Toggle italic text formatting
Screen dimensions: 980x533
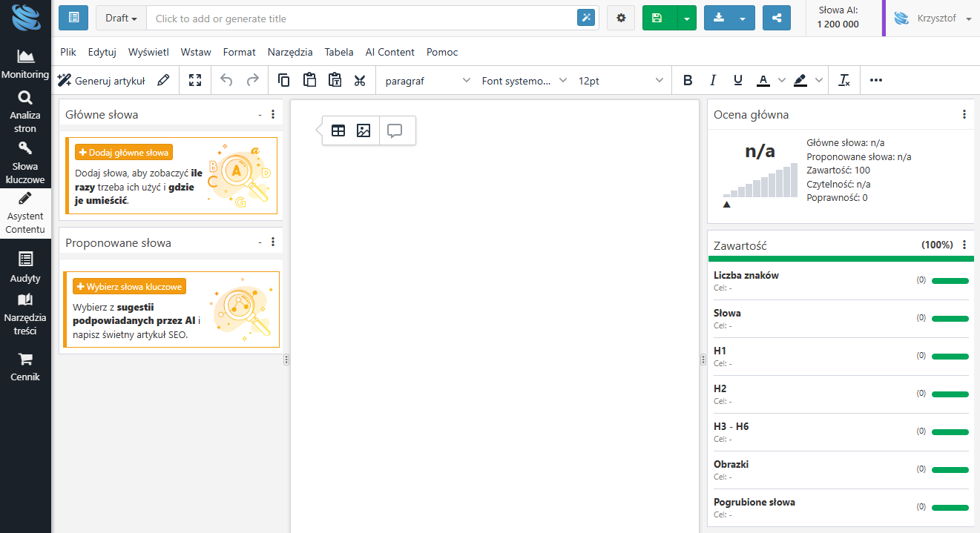pos(713,80)
